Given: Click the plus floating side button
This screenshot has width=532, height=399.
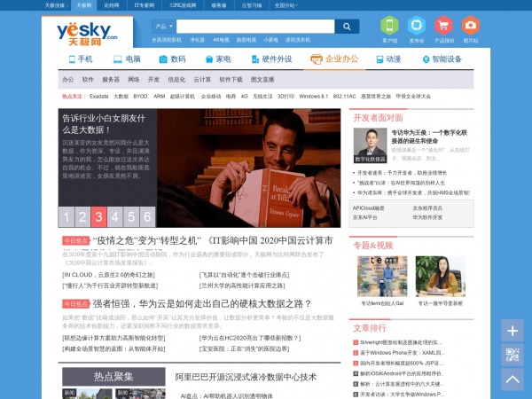Looking at the screenshot, I should [x=512, y=331].
